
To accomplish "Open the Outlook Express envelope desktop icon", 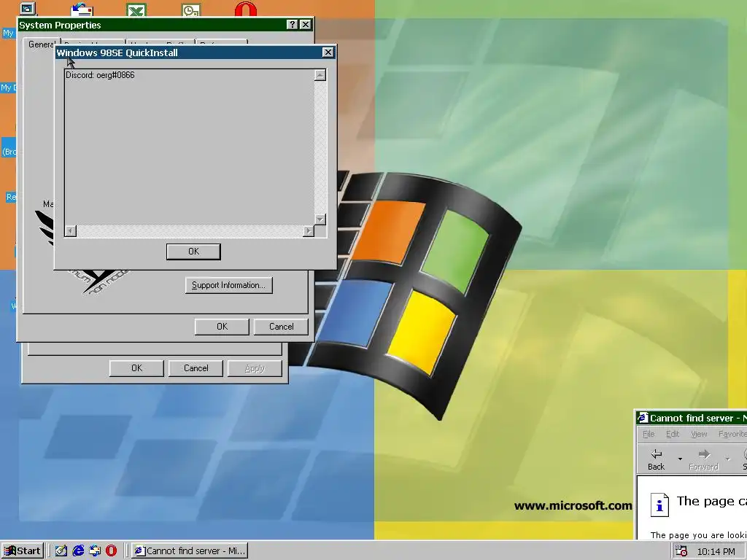I will (82, 9).
